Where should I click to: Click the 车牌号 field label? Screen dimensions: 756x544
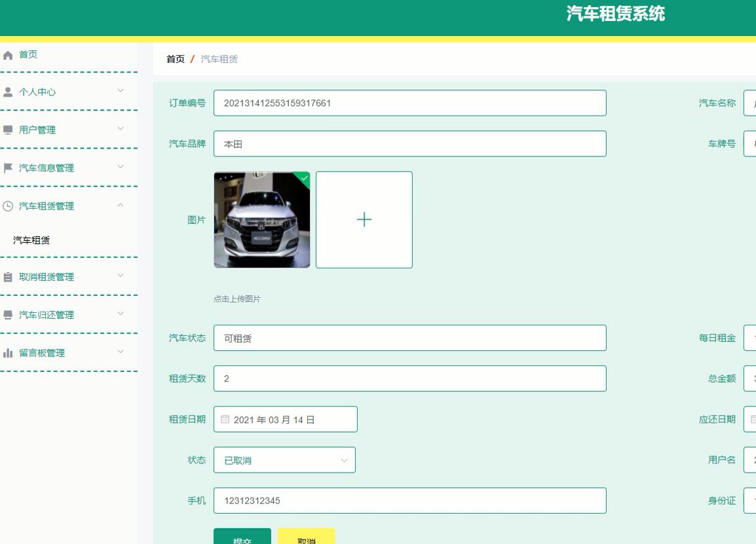(x=722, y=143)
